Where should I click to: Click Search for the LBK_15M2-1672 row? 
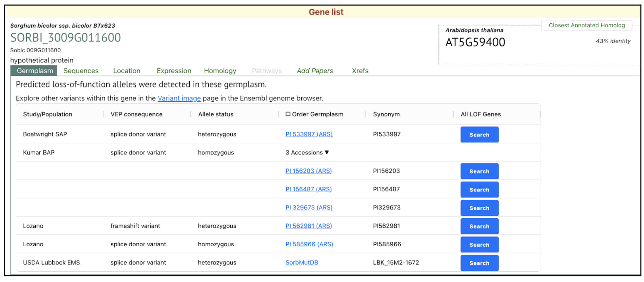(x=479, y=263)
